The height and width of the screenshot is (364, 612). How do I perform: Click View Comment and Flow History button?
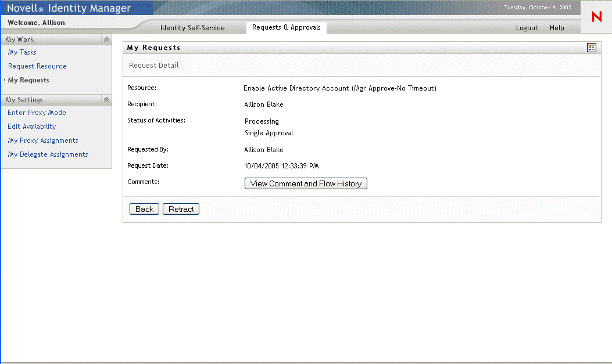coord(306,183)
